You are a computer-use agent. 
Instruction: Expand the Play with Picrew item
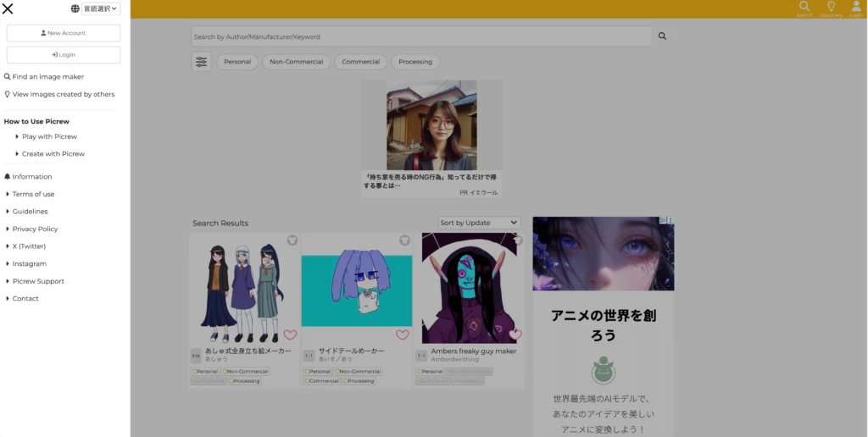click(x=49, y=136)
